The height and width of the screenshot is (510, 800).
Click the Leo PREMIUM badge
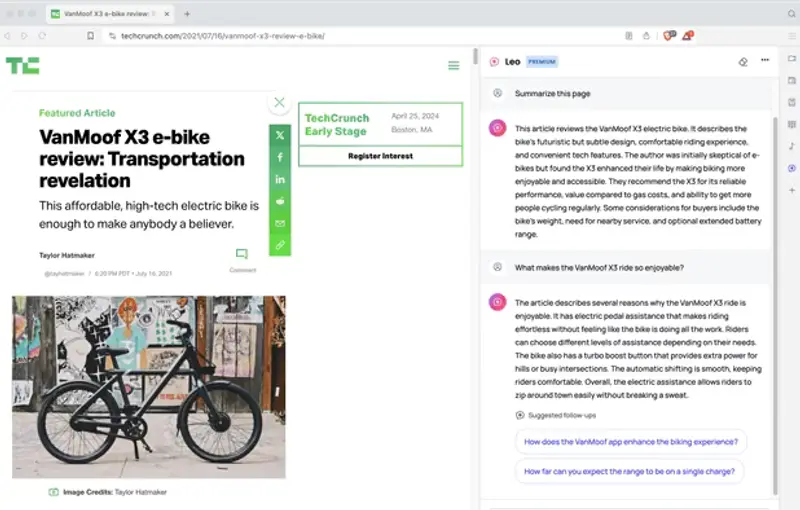(x=542, y=62)
